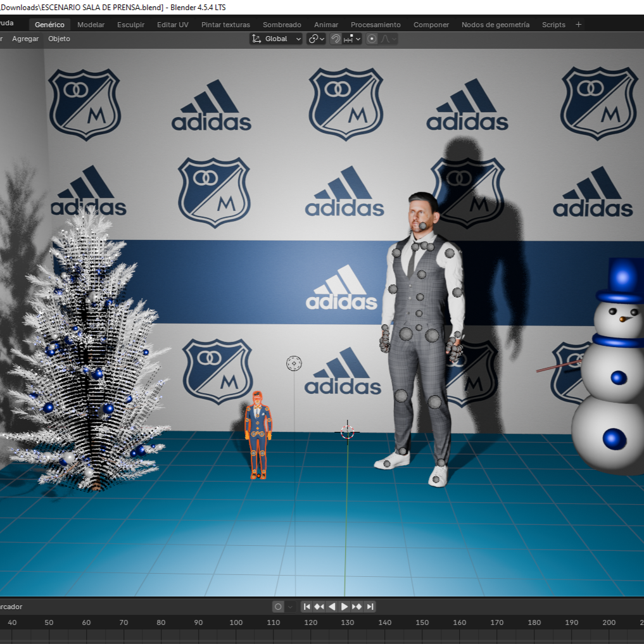Switch to the Procesamiento workspace tab
This screenshot has height=644, width=644.
point(376,25)
